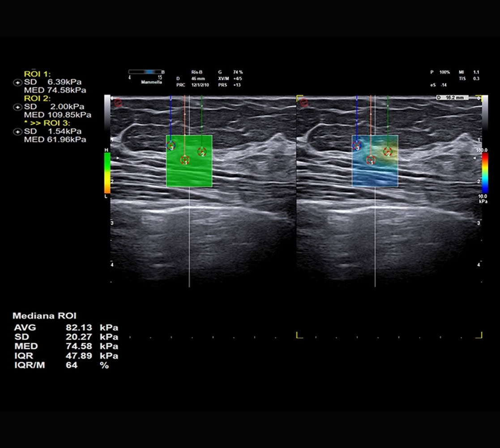500x448 pixels.
Task: Click the crosshair icon beside ROI 2 SD
Action: pyautogui.click(x=18, y=107)
